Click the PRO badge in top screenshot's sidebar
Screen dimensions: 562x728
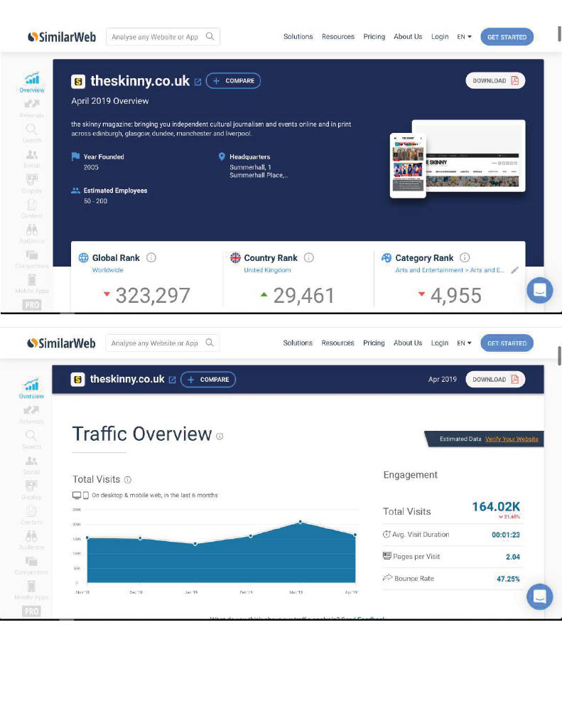click(x=32, y=305)
